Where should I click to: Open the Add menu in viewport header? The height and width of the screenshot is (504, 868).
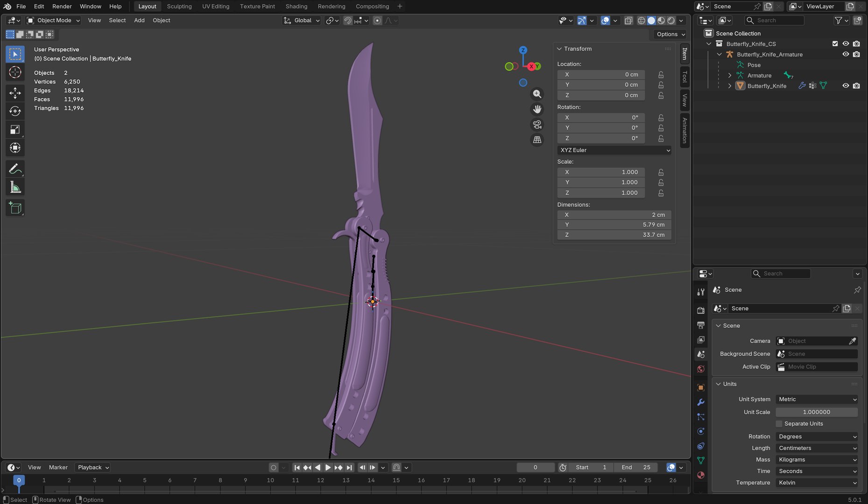click(139, 21)
